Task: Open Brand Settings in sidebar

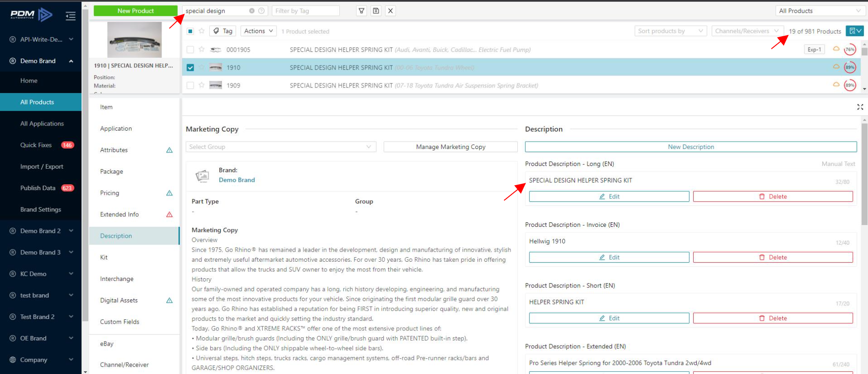Action: [41, 209]
